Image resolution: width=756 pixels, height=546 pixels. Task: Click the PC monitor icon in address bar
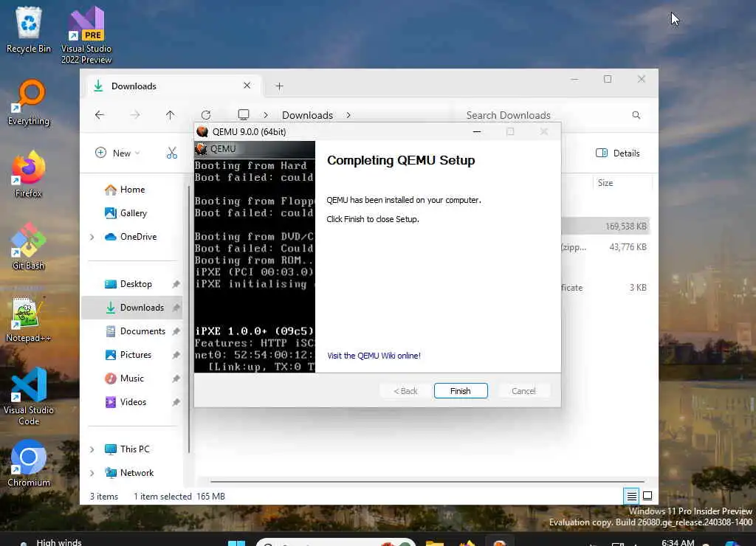(x=244, y=114)
